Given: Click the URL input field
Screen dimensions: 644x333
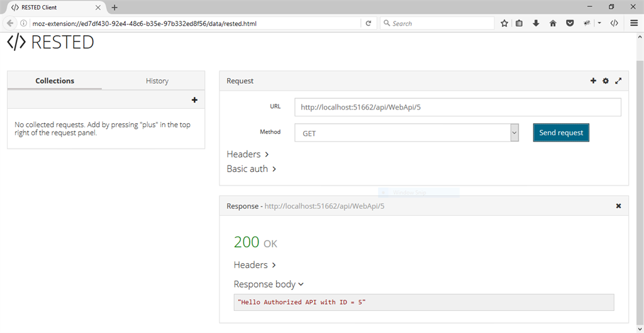Looking at the screenshot, I should coord(457,107).
